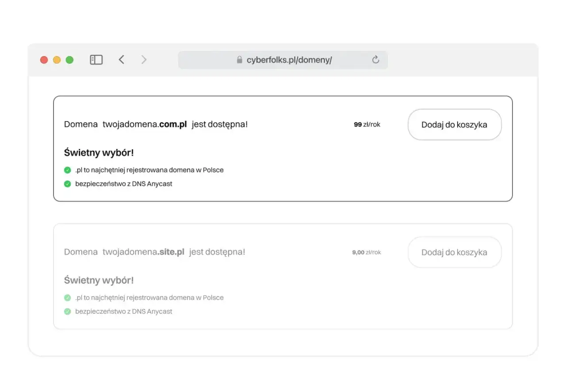Click the yellow traffic light button

coord(57,60)
